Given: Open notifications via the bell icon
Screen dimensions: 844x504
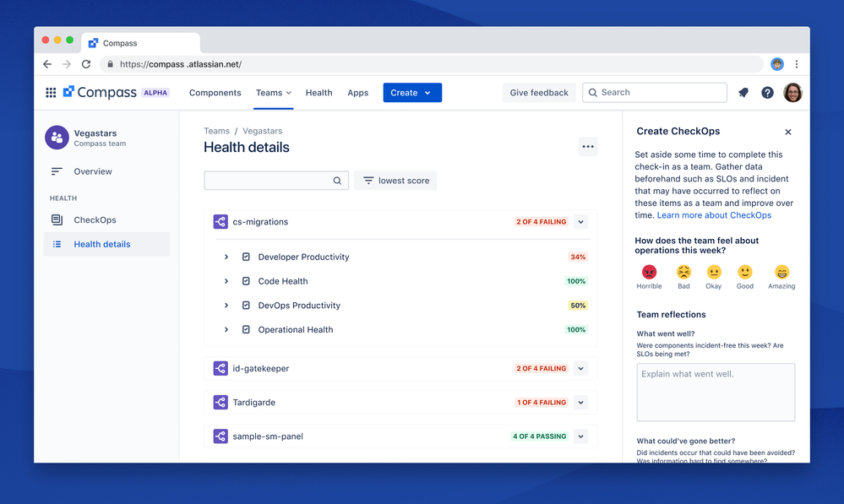Looking at the screenshot, I should pyautogui.click(x=743, y=93).
